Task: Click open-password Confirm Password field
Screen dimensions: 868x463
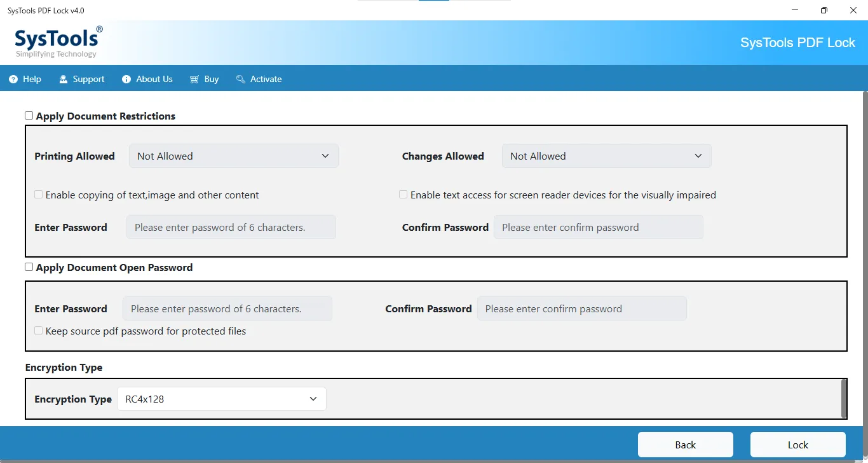Action: (582, 308)
